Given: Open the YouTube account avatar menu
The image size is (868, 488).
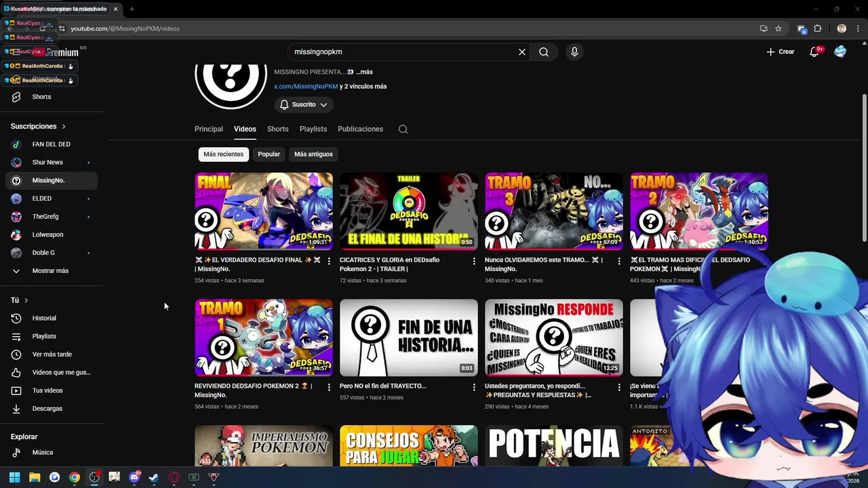Looking at the screenshot, I should (840, 52).
